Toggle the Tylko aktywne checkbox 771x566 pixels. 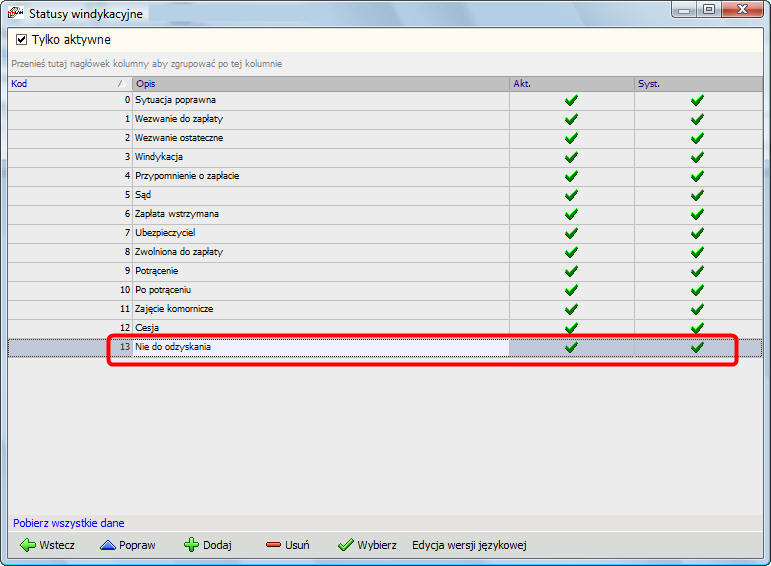click(x=21, y=39)
